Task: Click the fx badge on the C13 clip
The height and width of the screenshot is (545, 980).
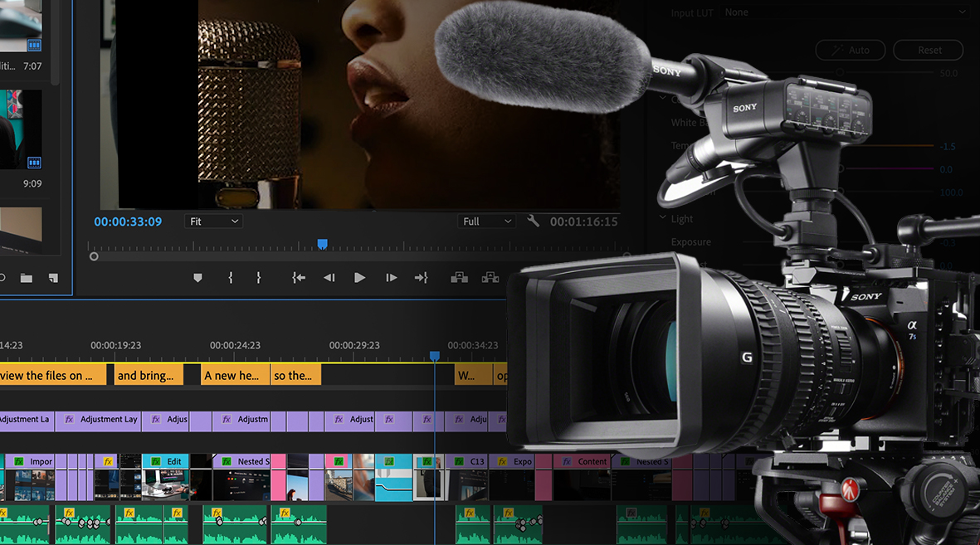Action: [x=460, y=461]
